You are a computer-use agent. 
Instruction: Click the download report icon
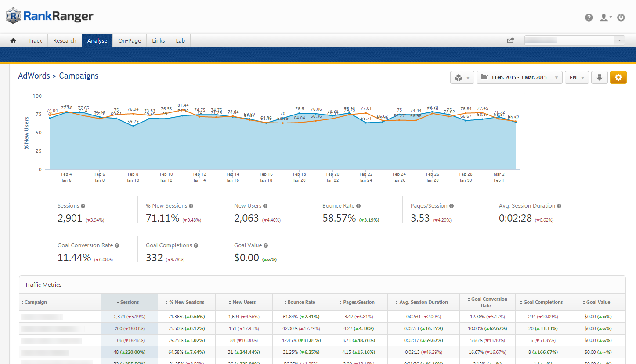pos(599,77)
